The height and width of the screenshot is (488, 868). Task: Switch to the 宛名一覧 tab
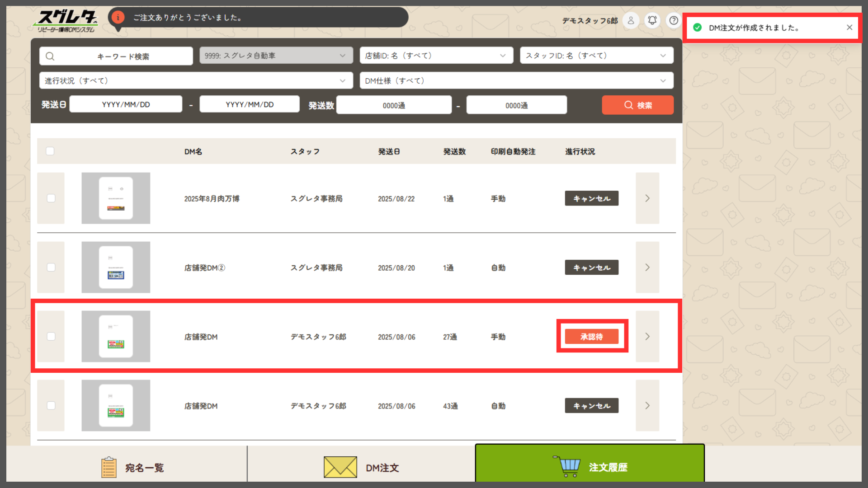(x=131, y=467)
